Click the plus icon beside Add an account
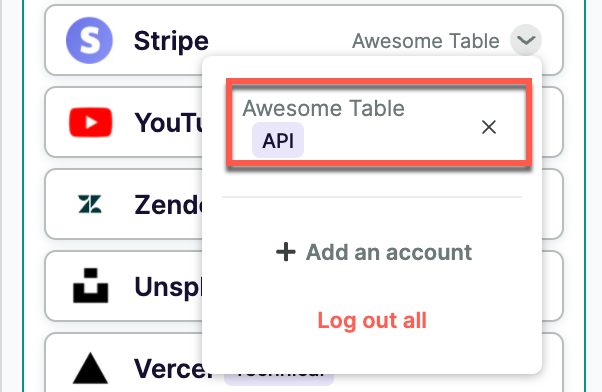 coord(286,252)
